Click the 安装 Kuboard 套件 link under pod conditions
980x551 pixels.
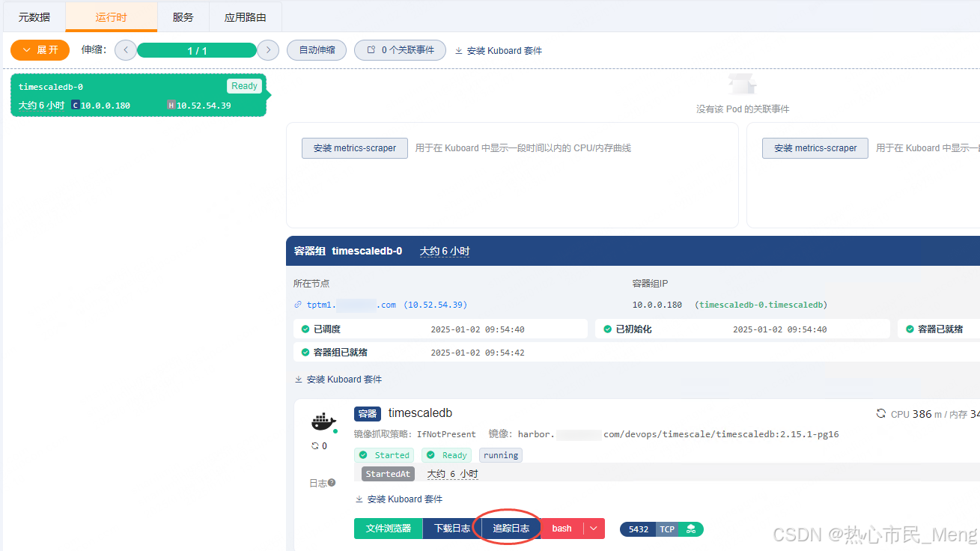point(338,380)
